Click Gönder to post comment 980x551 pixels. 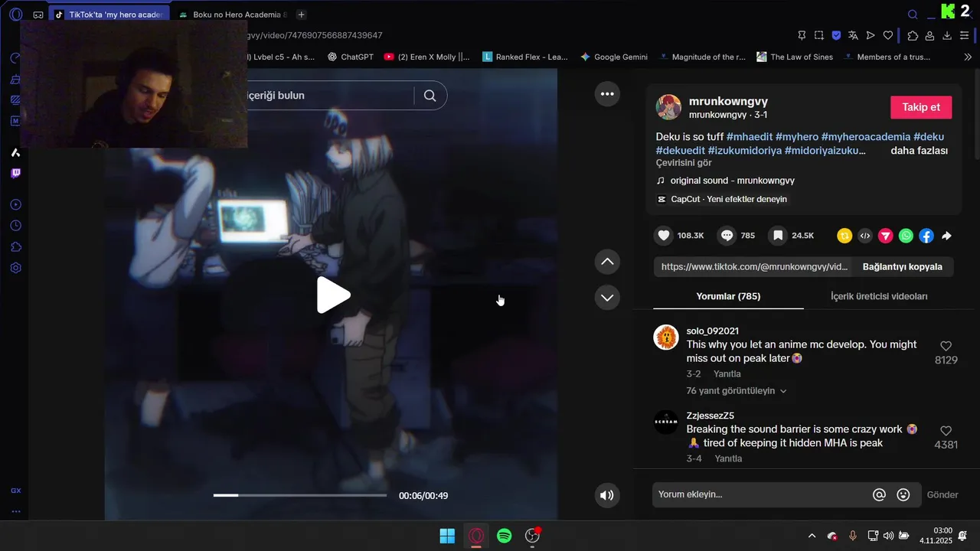coord(942,495)
